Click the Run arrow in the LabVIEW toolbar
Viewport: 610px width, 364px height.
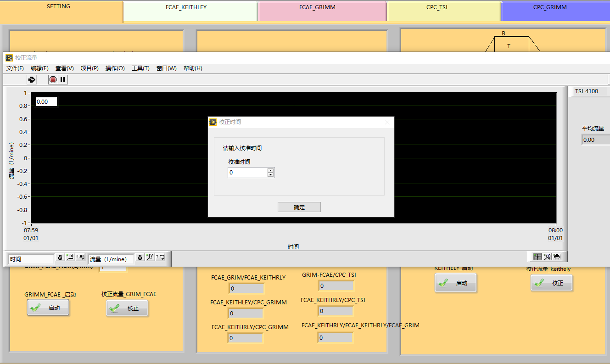coord(32,80)
